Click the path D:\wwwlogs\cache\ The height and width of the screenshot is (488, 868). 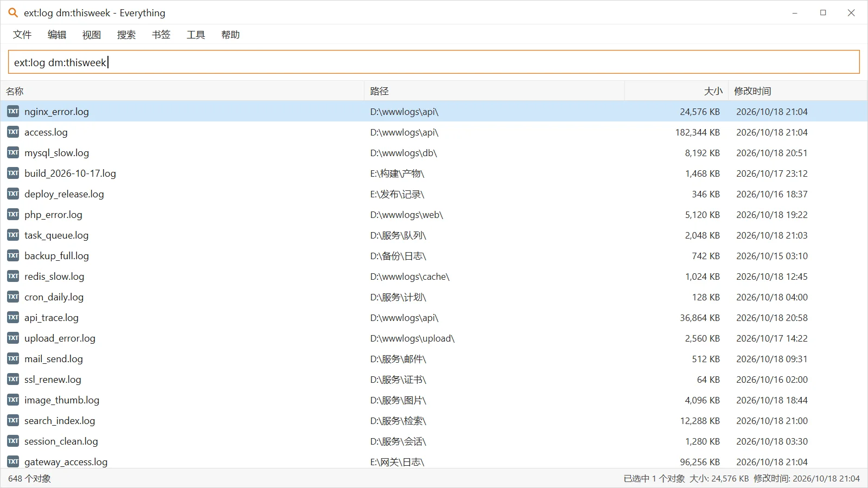pyautogui.click(x=410, y=277)
